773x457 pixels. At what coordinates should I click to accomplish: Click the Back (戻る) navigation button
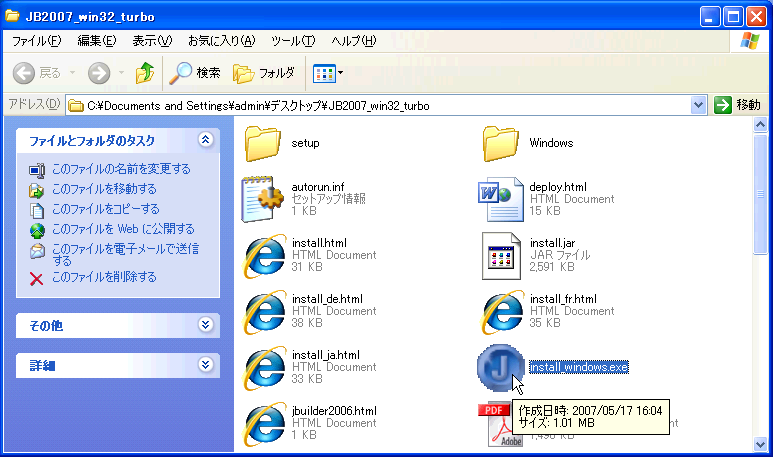click(39, 73)
